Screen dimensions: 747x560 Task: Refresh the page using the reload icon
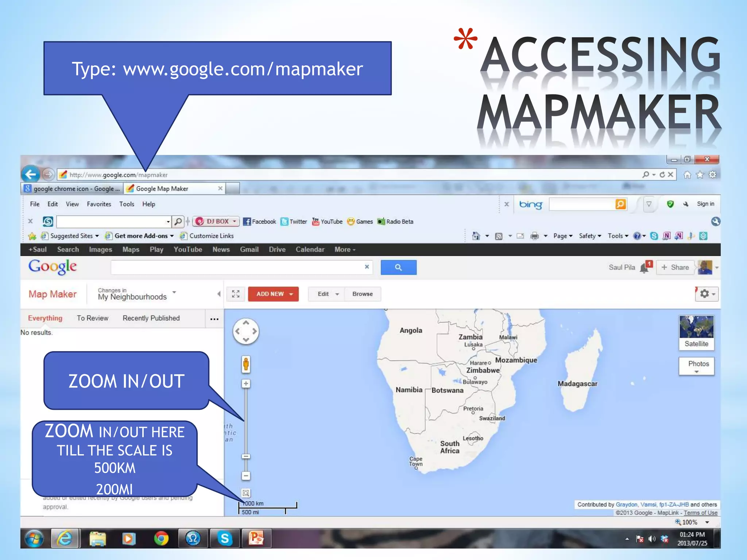pos(662,175)
